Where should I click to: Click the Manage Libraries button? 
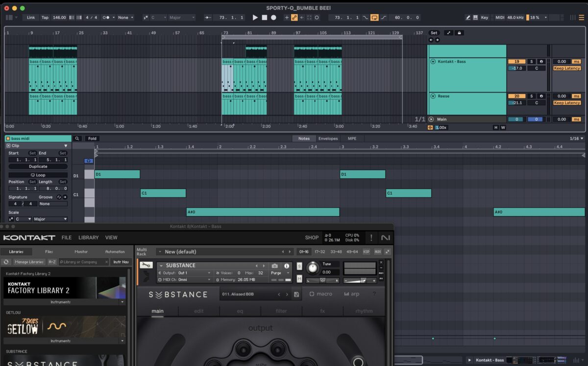coord(29,262)
